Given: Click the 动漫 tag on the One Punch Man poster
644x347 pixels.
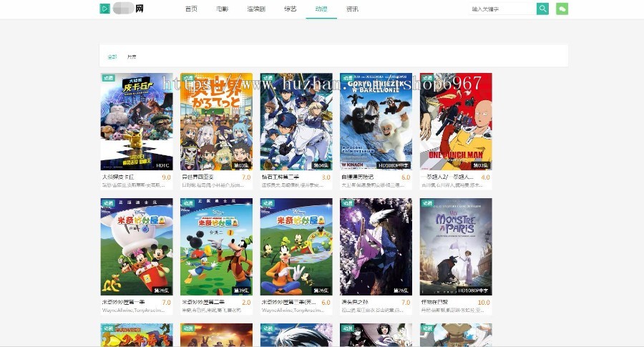Looking at the screenshot, I should click(x=428, y=78).
